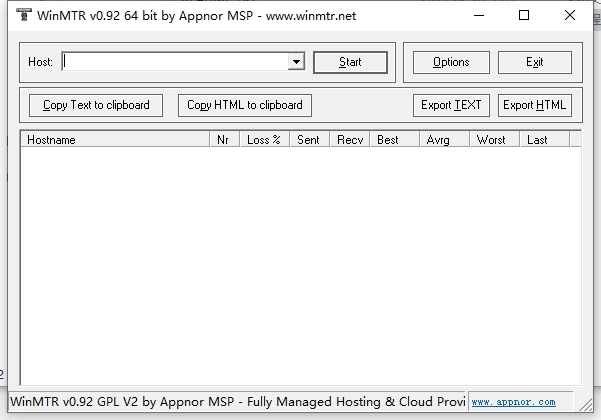Click the Recv column header
Screen dimensions: 601x420
(x=350, y=139)
